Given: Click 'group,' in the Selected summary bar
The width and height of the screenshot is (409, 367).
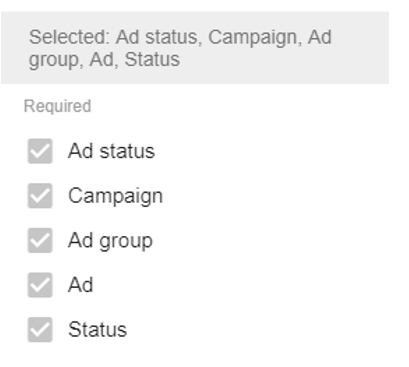Looking at the screenshot, I should point(56,61).
